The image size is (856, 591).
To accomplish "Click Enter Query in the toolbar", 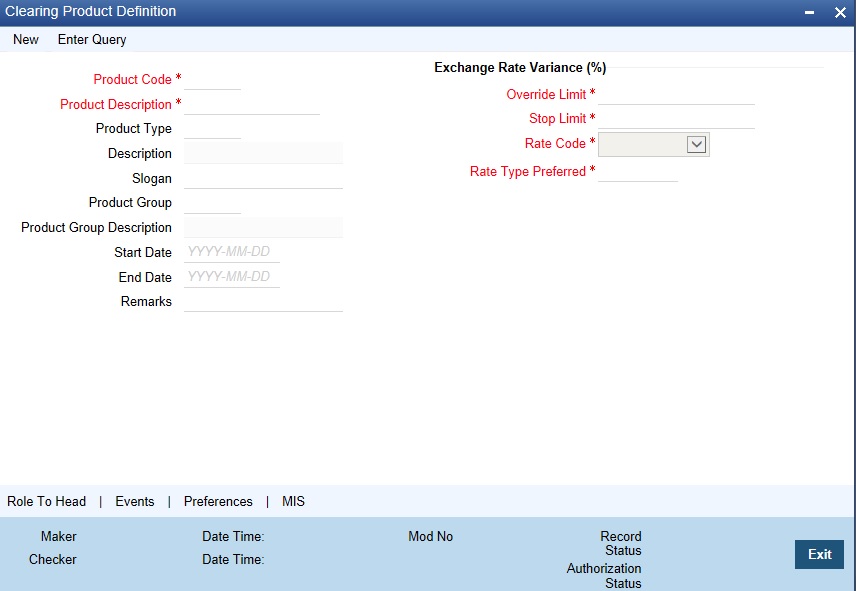I will click(92, 39).
